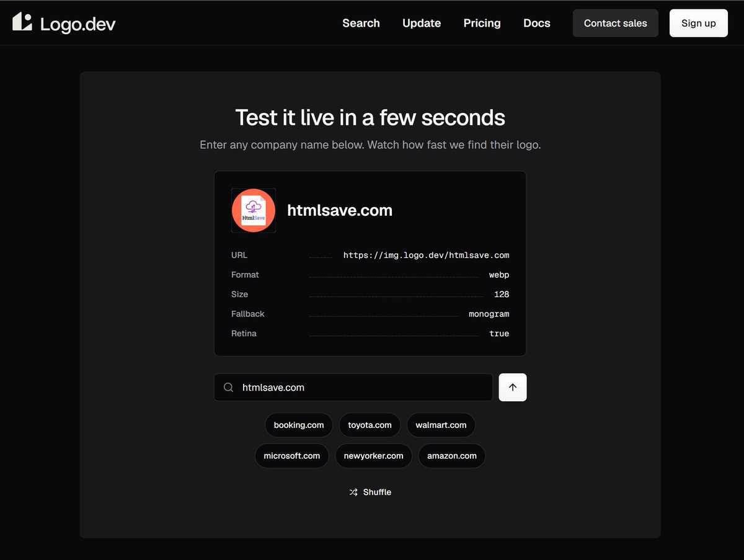Click the webp format value
744x560 pixels.
click(499, 275)
